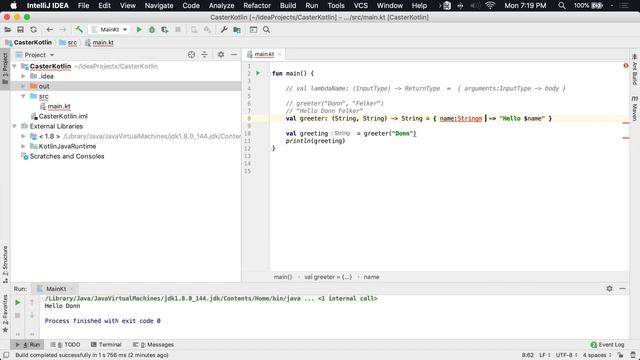Open the Analyze menu
Image resolution: width=640 pixels, height=360 pixels.
point(221,5)
